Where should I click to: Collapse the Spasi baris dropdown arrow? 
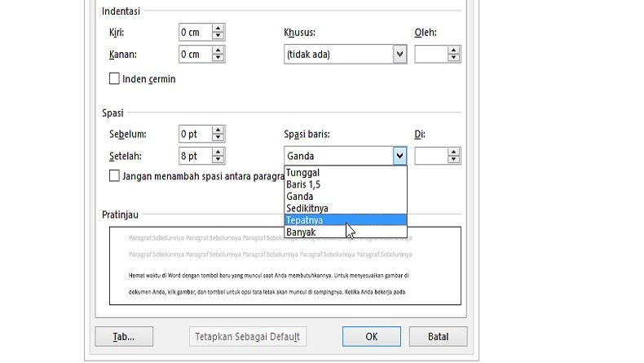[399, 156]
